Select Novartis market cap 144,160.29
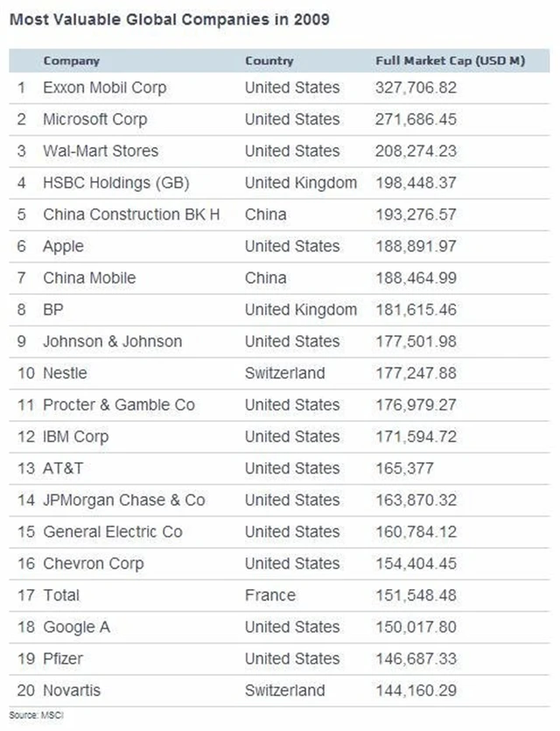 tap(416, 691)
